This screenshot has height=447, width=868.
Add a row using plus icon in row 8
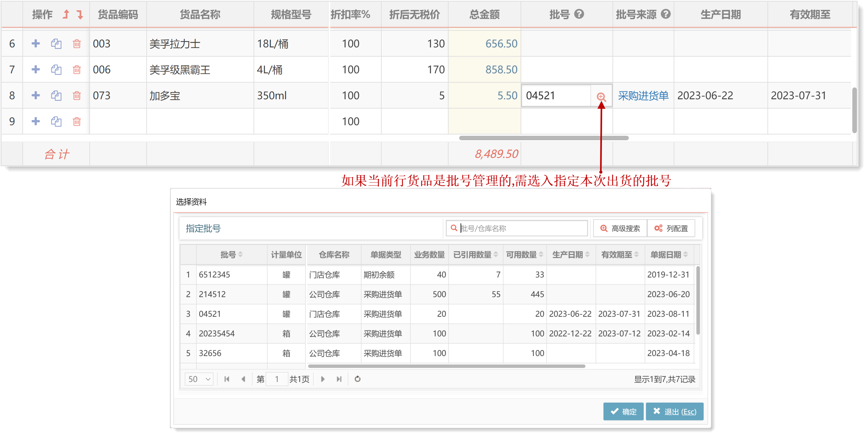tap(36, 95)
